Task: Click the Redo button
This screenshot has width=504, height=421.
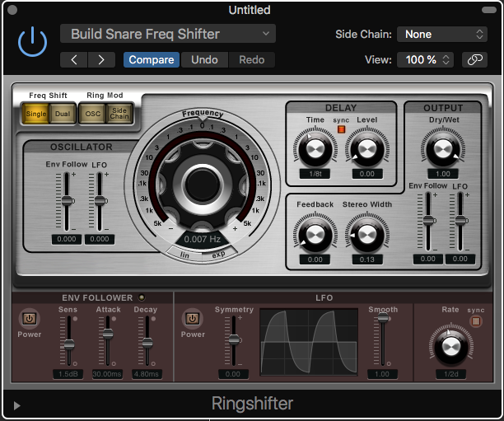Action: [252, 60]
